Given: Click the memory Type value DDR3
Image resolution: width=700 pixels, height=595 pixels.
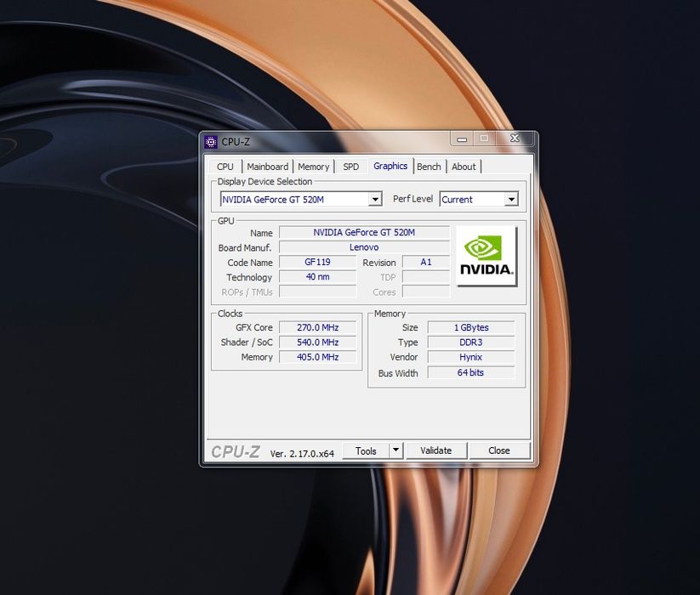Looking at the screenshot, I should click(x=471, y=342).
